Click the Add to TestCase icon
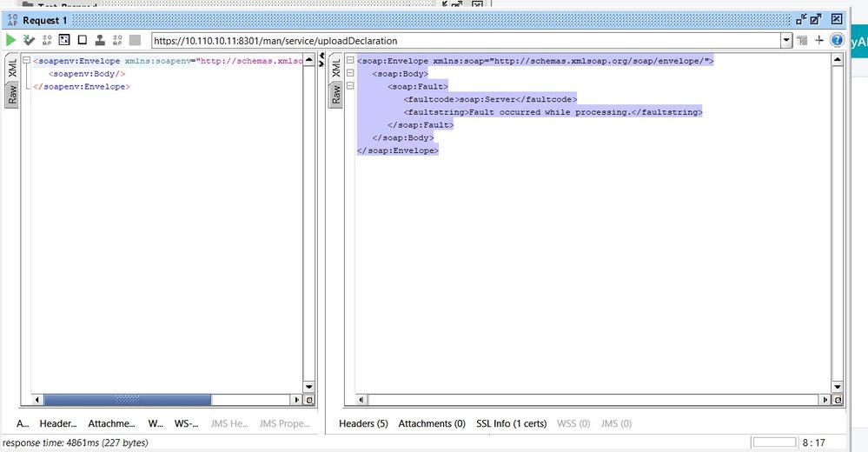The height and width of the screenshot is (452, 868). pos(29,40)
